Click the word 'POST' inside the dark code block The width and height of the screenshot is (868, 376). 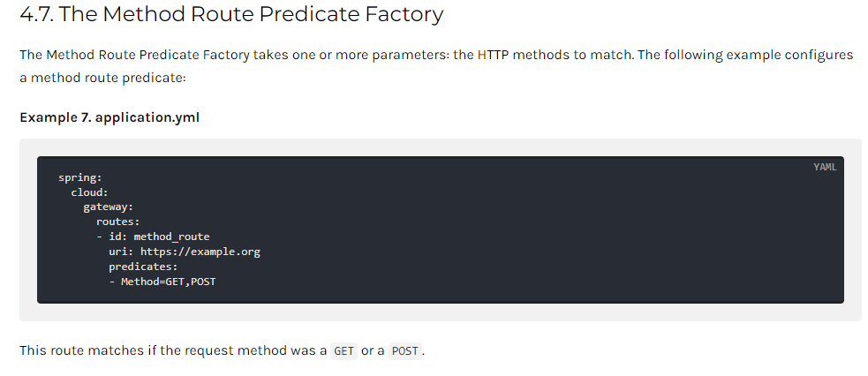[x=203, y=282]
